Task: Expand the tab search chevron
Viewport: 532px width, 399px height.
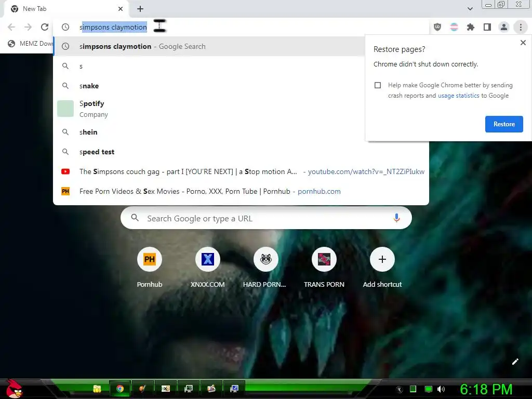Action: point(470,9)
